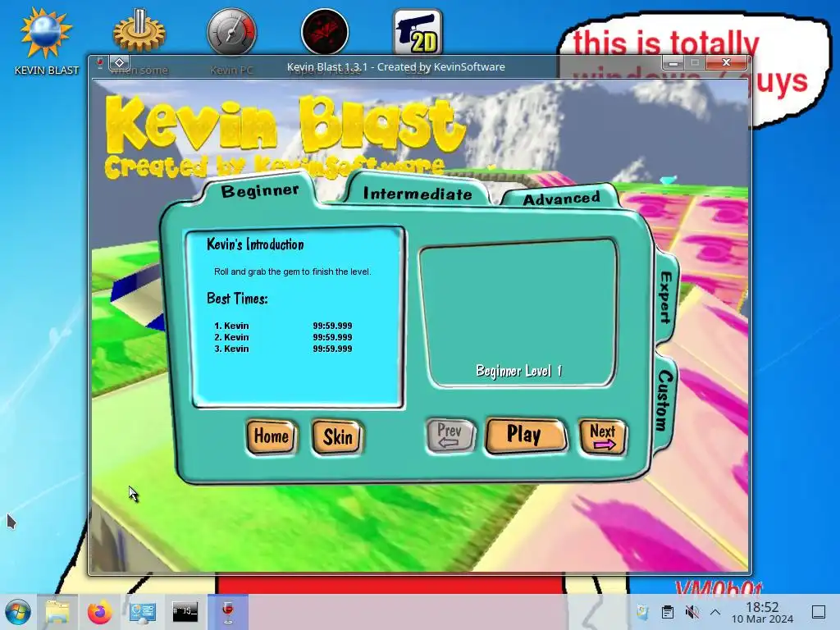Open the Skin selection button
Screen dimensions: 840x630
pyautogui.click(x=337, y=437)
